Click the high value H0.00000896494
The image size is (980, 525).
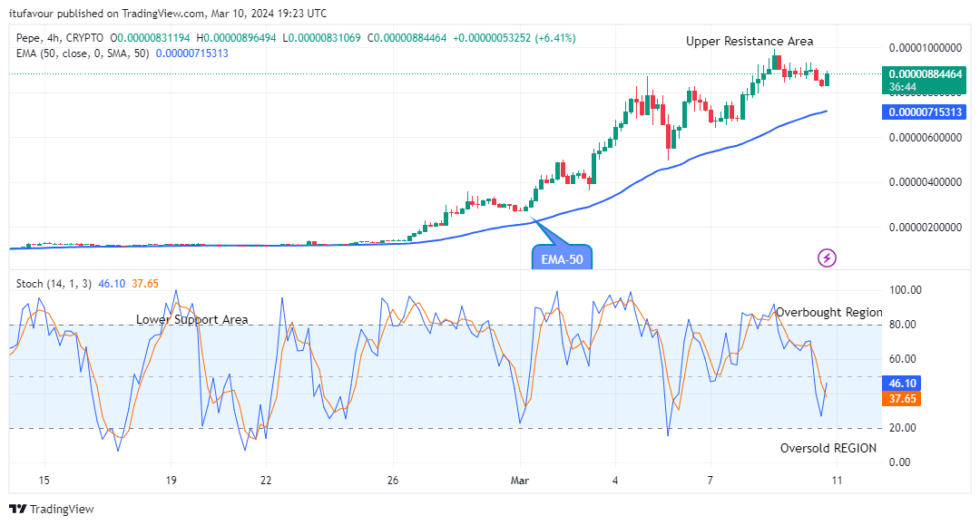(x=236, y=38)
